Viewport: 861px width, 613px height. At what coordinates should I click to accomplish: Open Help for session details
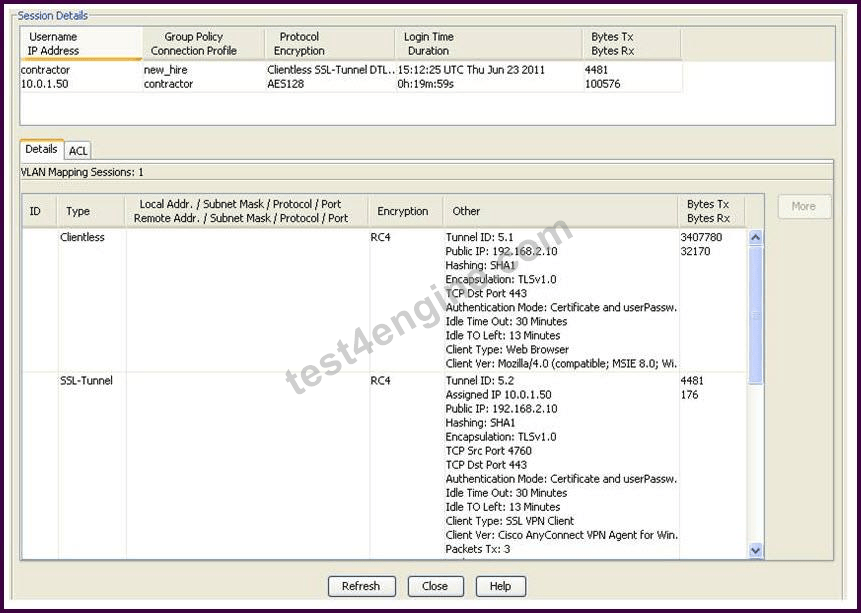500,586
